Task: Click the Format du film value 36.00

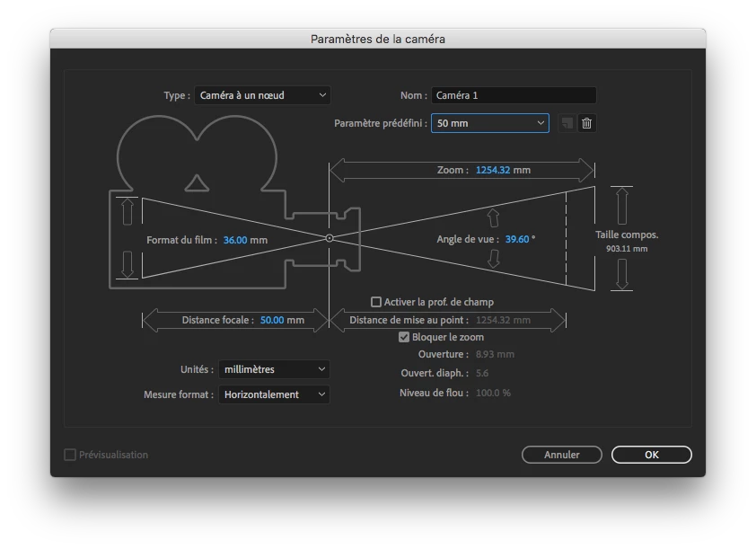Action: coord(235,240)
